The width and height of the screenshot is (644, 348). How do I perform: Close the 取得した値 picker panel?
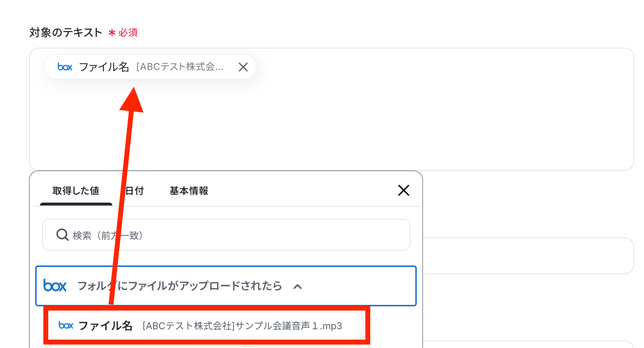[403, 190]
